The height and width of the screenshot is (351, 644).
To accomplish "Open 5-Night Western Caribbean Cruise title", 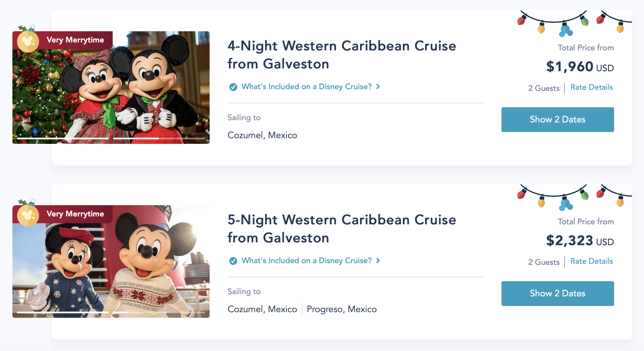I will click(341, 229).
